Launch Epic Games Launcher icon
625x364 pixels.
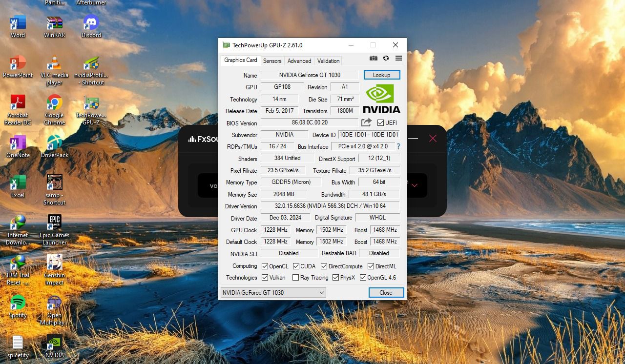(x=55, y=230)
